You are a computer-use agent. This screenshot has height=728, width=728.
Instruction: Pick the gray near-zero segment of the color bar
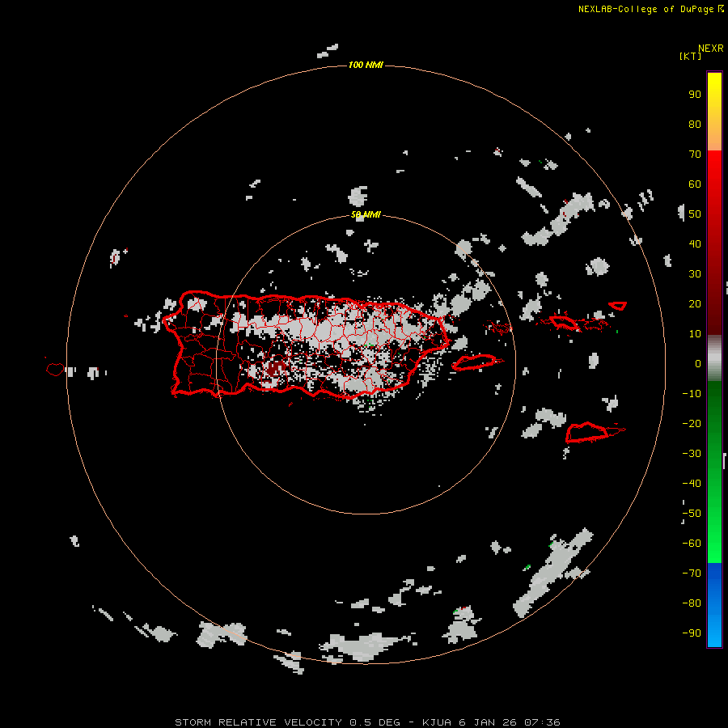(714, 358)
